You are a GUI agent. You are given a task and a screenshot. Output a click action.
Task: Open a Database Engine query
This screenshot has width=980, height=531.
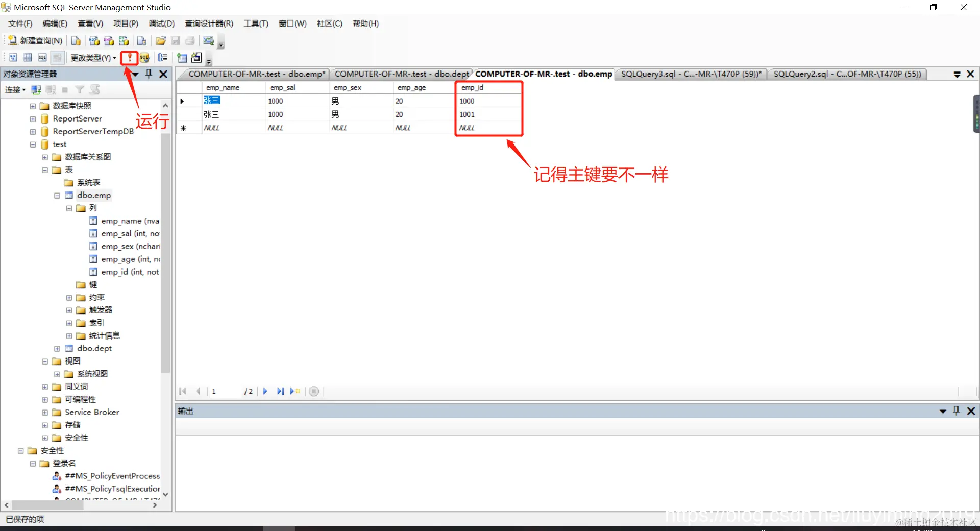click(76, 41)
